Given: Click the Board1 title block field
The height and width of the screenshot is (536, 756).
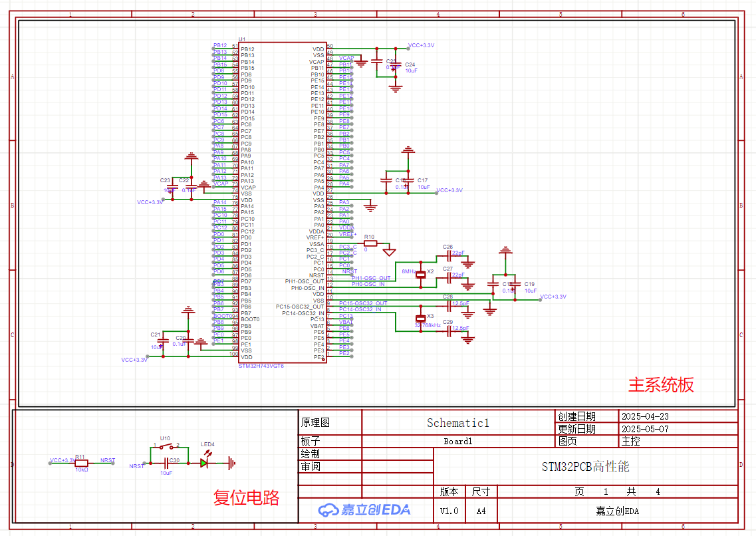Looking at the screenshot, I should (x=457, y=441).
